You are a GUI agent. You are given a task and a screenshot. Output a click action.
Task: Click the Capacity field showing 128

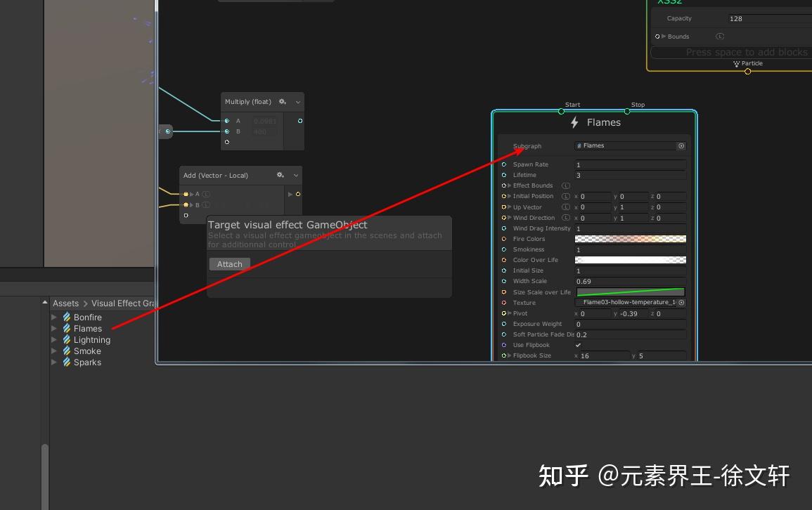[x=770, y=19]
